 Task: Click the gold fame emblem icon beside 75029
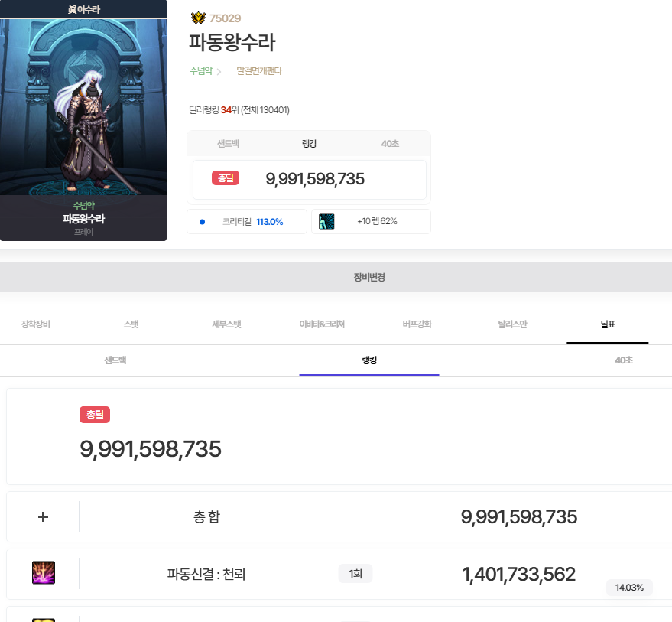pos(198,18)
